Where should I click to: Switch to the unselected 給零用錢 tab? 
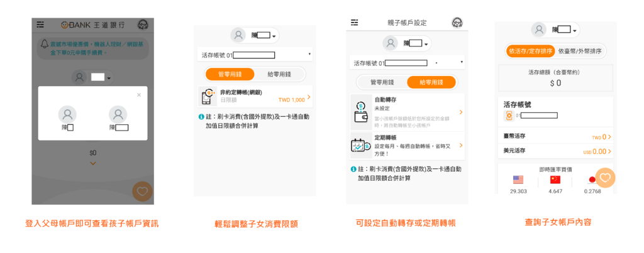280,74
